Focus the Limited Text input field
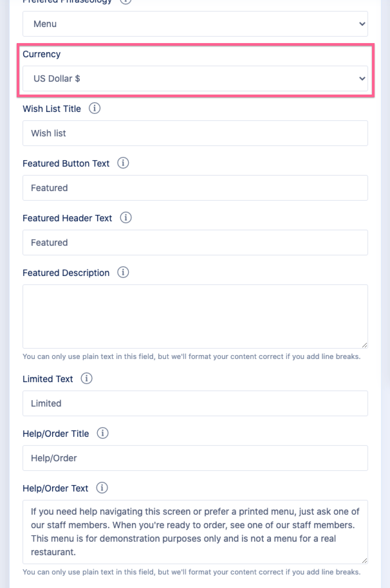Image resolution: width=390 pixels, height=588 pixels. 195,403
